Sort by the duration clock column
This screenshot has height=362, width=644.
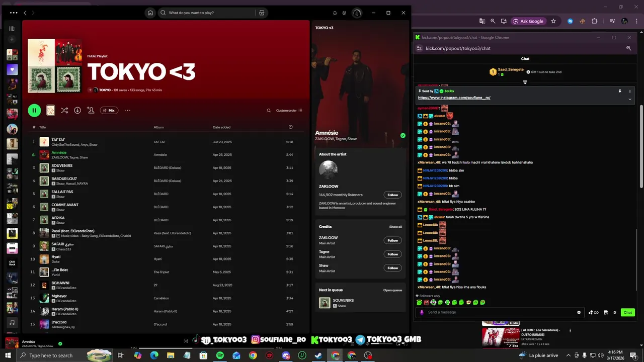290,127
